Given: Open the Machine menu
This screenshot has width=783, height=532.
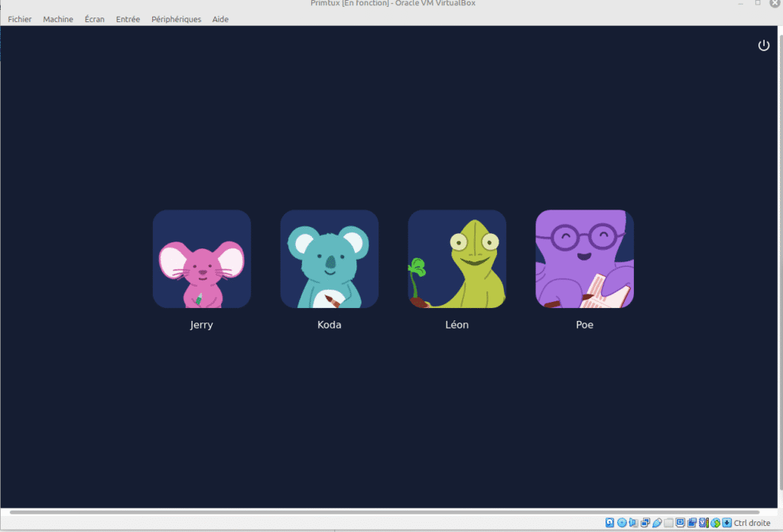Looking at the screenshot, I should (58, 19).
